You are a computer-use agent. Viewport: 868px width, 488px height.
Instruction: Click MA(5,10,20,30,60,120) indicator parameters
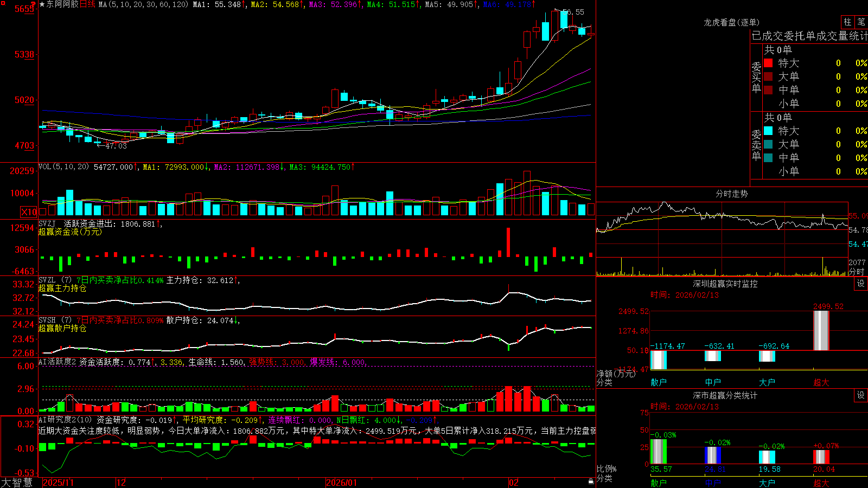143,4
